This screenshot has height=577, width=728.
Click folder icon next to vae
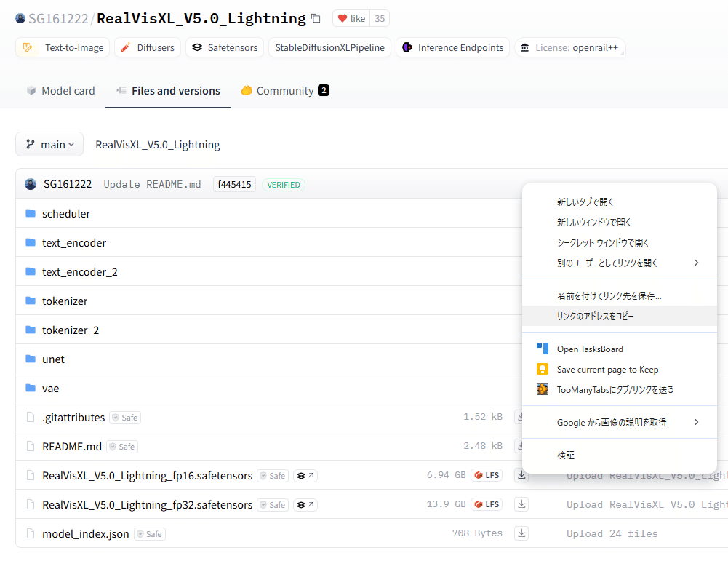tap(31, 388)
